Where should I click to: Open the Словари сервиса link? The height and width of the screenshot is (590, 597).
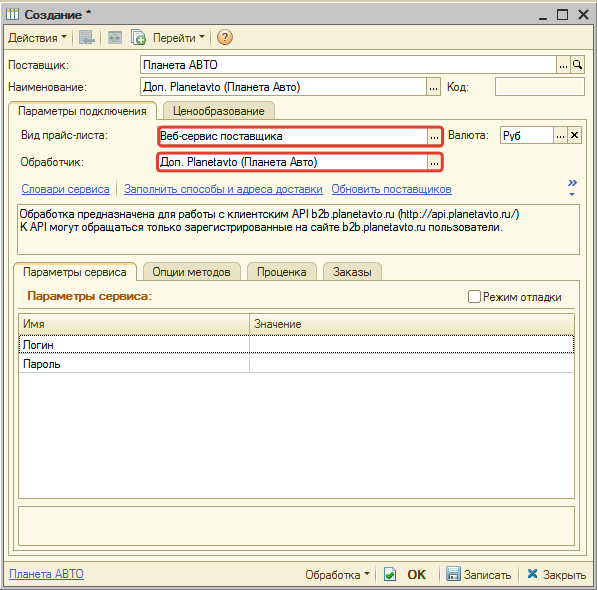coord(65,189)
